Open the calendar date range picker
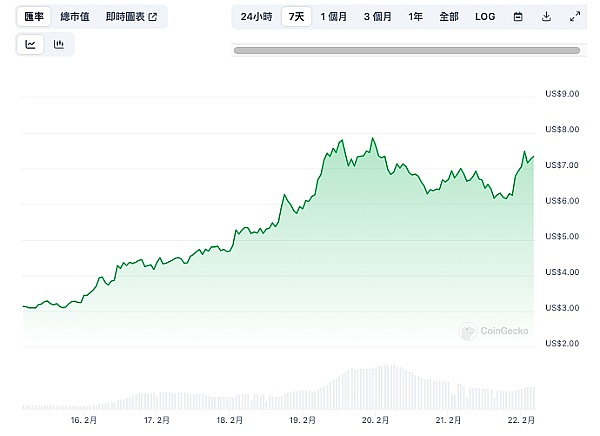Viewport: 600px width, 436px height. tap(517, 17)
